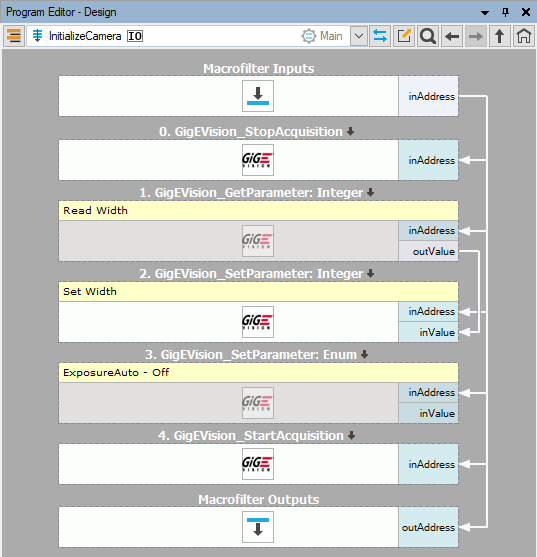Expand arrow next to GigEVision_GetParameter: Integer

371,193
